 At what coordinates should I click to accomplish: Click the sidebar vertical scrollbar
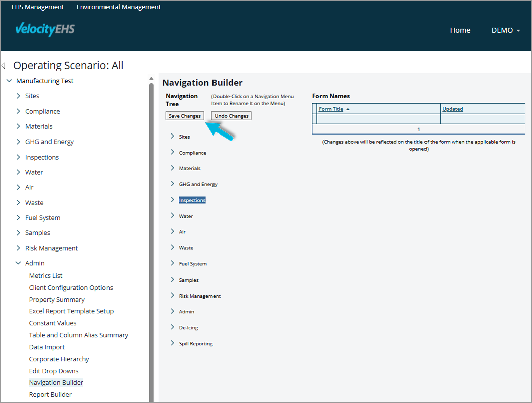point(151,242)
